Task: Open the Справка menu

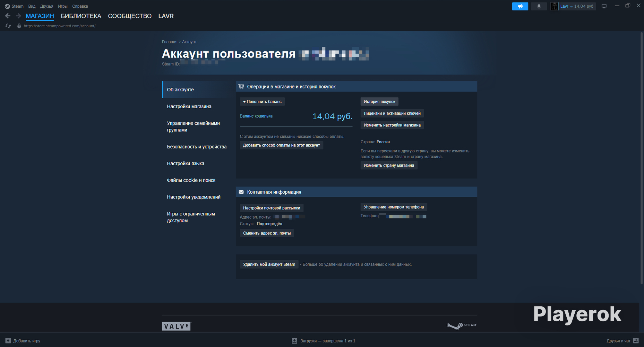Action: (x=80, y=6)
